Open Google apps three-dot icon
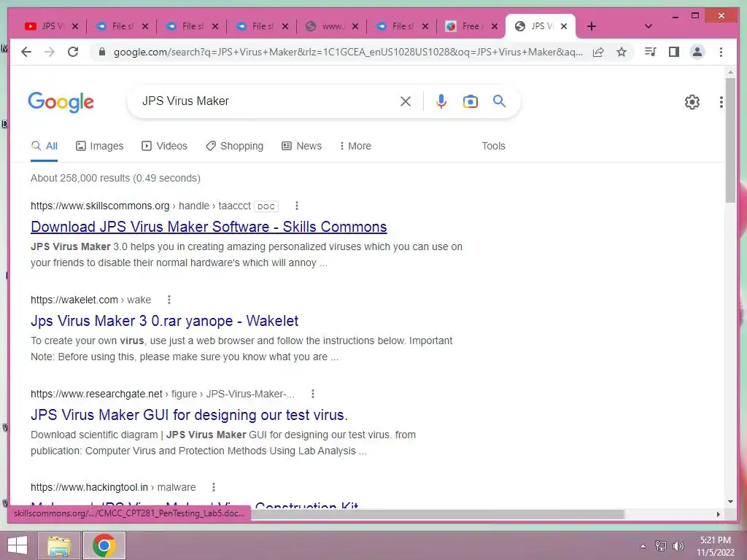This screenshot has height=560, width=747. 721,101
